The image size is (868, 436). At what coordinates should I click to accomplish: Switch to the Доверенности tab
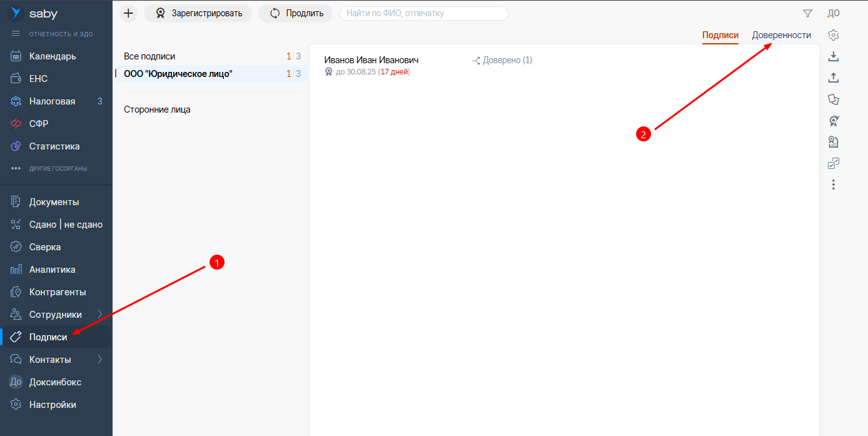(781, 35)
